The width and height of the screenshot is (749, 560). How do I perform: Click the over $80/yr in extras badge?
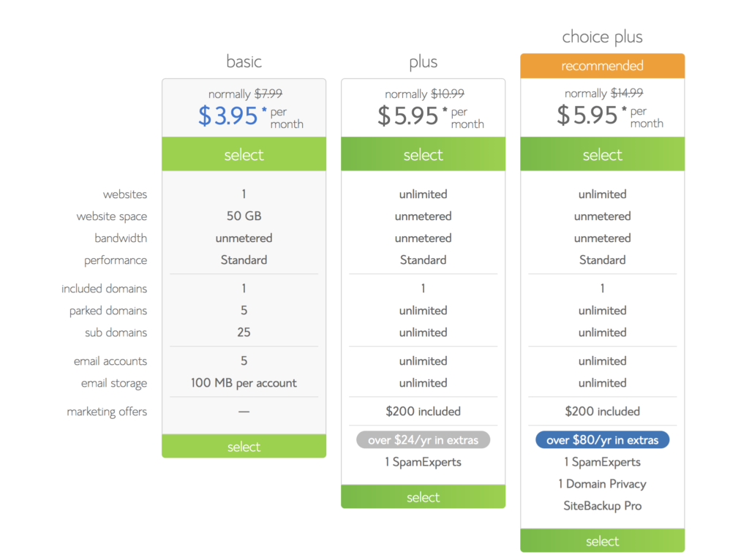pyautogui.click(x=602, y=439)
